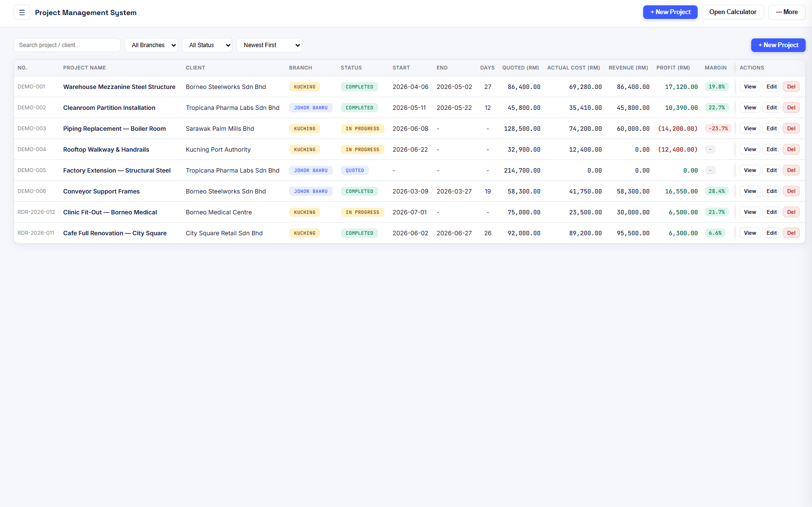Click the Project Management System title
Image resolution: width=812 pixels, height=507 pixels.
tap(86, 13)
